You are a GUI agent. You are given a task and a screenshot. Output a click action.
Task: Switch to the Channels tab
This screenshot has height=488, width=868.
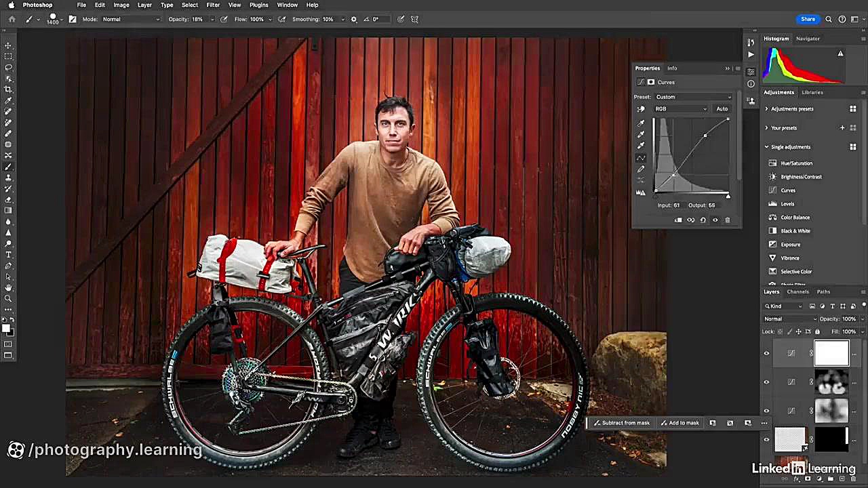797,292
